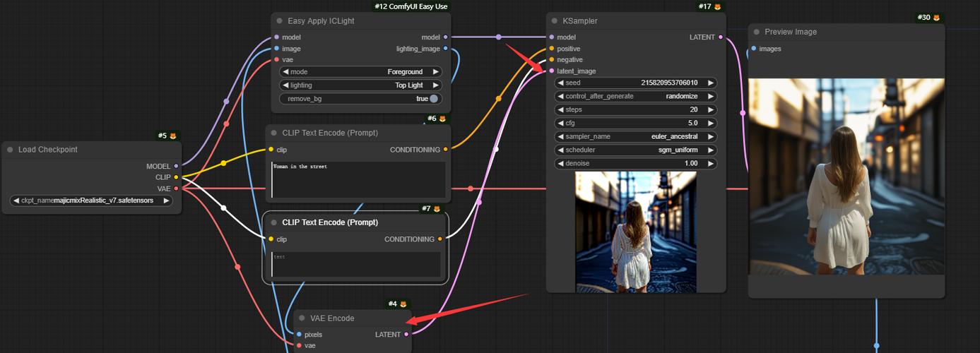Click the Easy Apply ICLight collapse dot
The height and width of the screenshot is (353, 980).
point(280,21)
